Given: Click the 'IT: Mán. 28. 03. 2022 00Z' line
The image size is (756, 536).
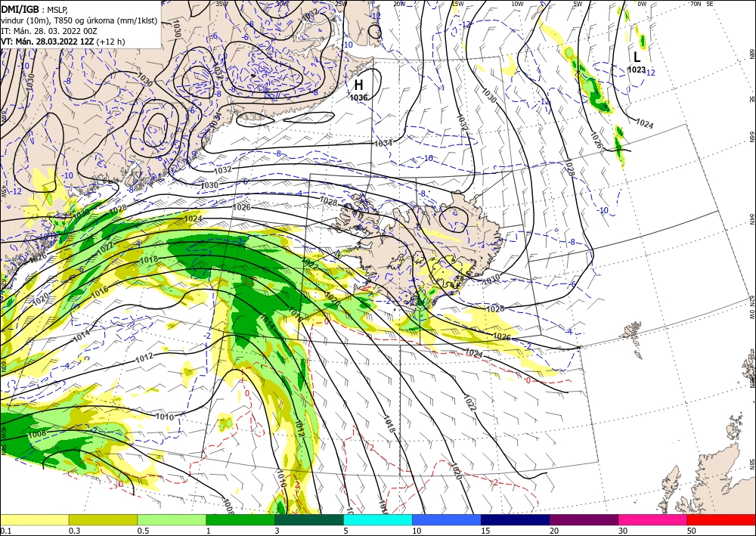Looking at the screenshot, I should 49,31.
